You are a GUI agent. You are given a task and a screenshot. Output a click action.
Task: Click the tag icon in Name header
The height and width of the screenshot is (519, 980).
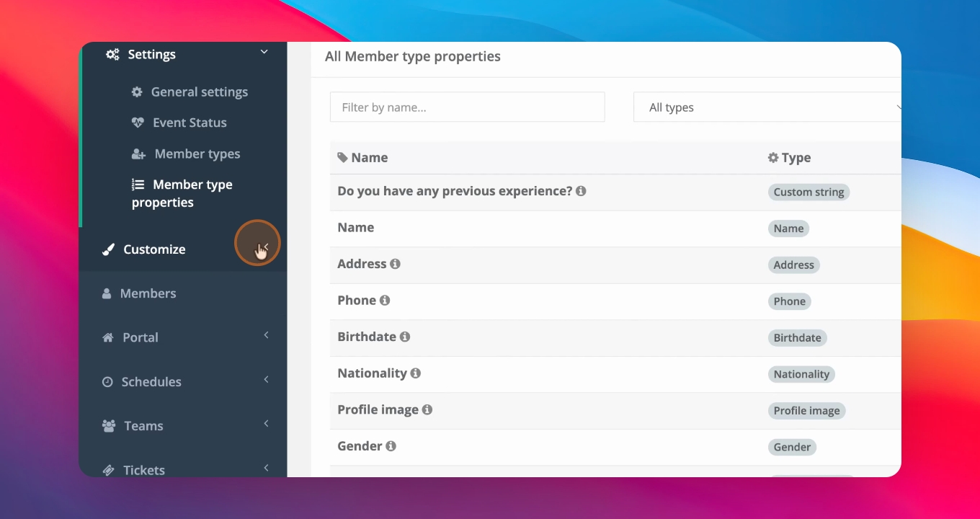(343, 157)
